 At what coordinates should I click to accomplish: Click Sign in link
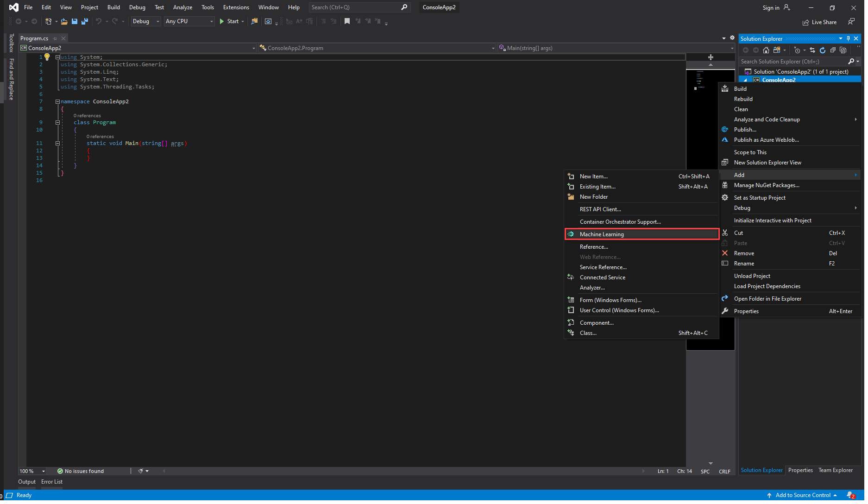pos(771,8)
